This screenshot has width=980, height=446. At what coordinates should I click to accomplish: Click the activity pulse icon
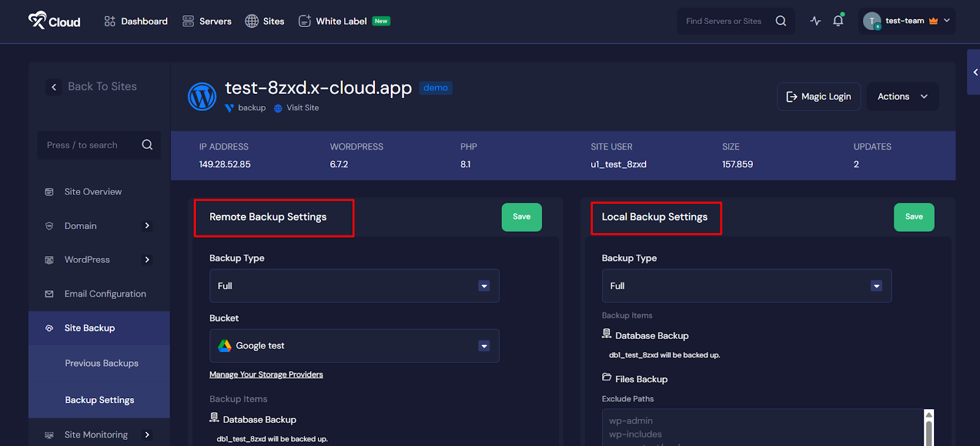pos(815,21)
